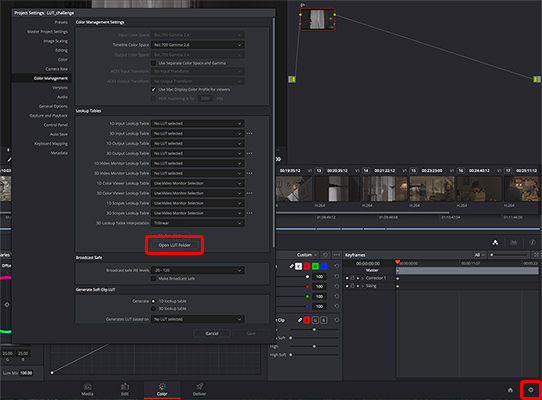Select clip 14 thumbnail in timeline
Screen dimensions: 542x400
[384, 189]
